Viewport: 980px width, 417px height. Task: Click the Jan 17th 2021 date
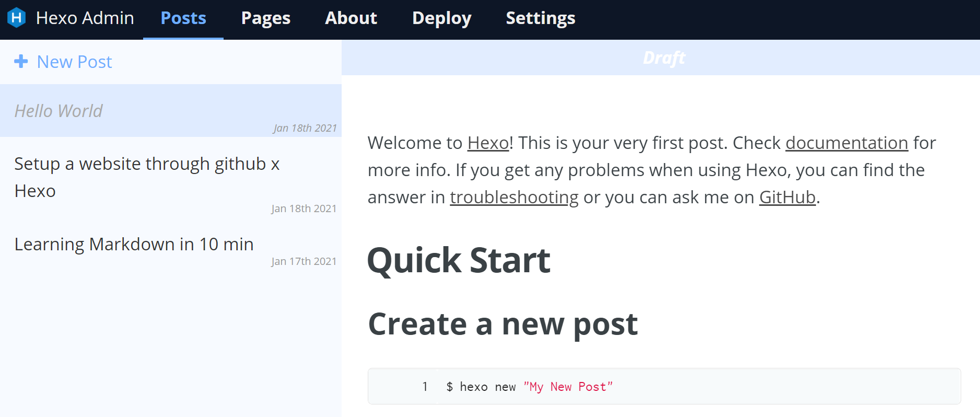coord(304,261)
